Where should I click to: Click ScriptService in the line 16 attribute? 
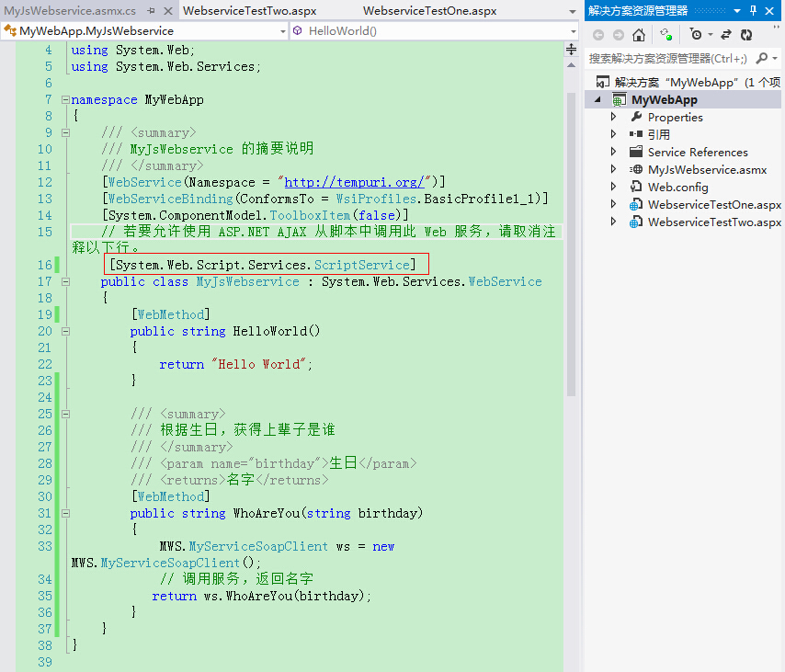pos(362,265)
